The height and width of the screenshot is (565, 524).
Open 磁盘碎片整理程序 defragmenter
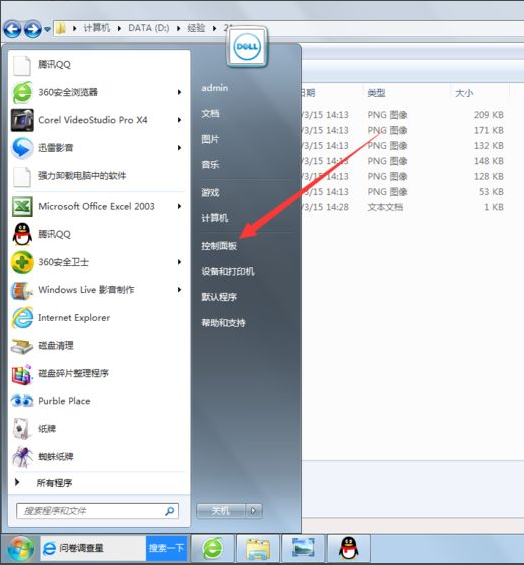point(97,373)
